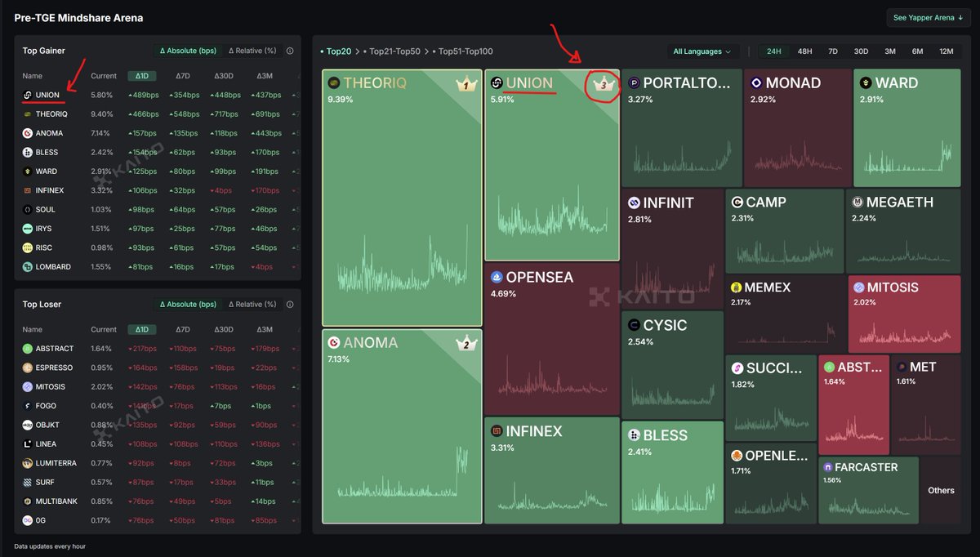
Task: Click the FOGO logo in Top Loser list
Action: coord(28,406)
